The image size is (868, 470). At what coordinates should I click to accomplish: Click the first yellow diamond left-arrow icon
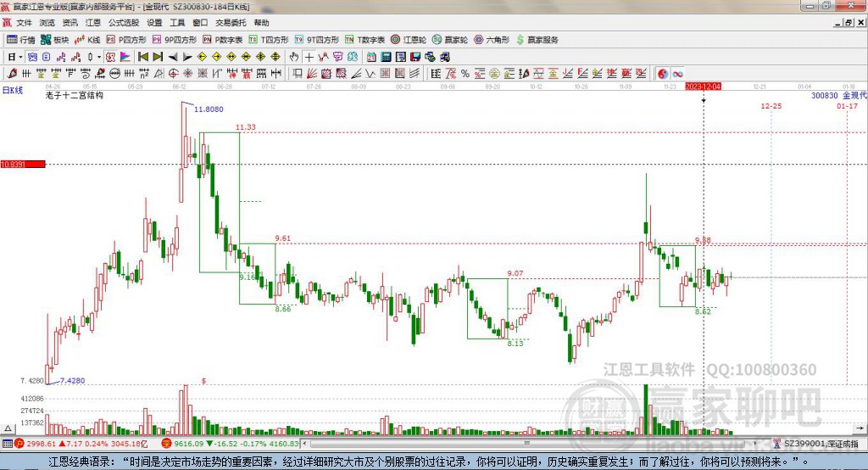(x=202, y=57)
